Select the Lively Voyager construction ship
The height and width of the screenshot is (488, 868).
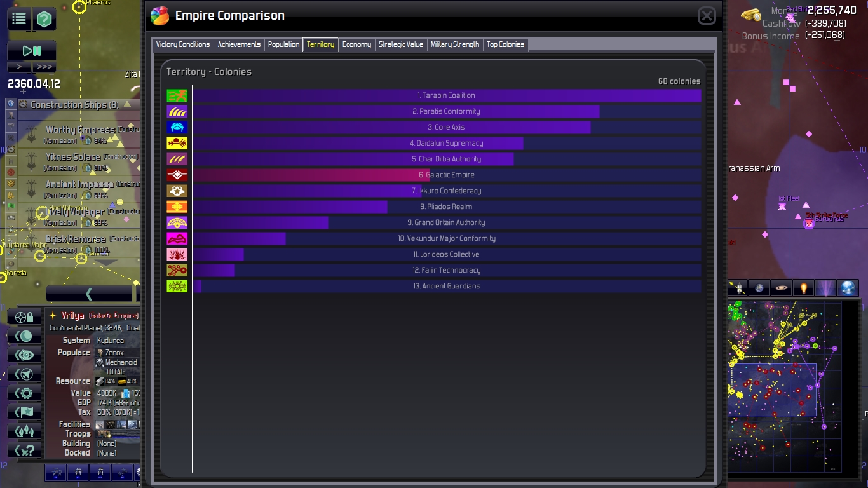click(79, 217)
